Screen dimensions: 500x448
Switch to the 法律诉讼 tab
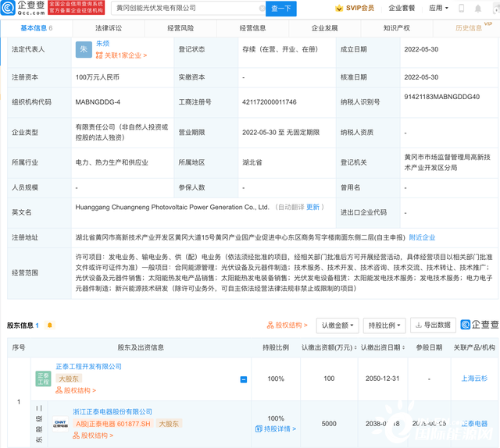(108, 28)
